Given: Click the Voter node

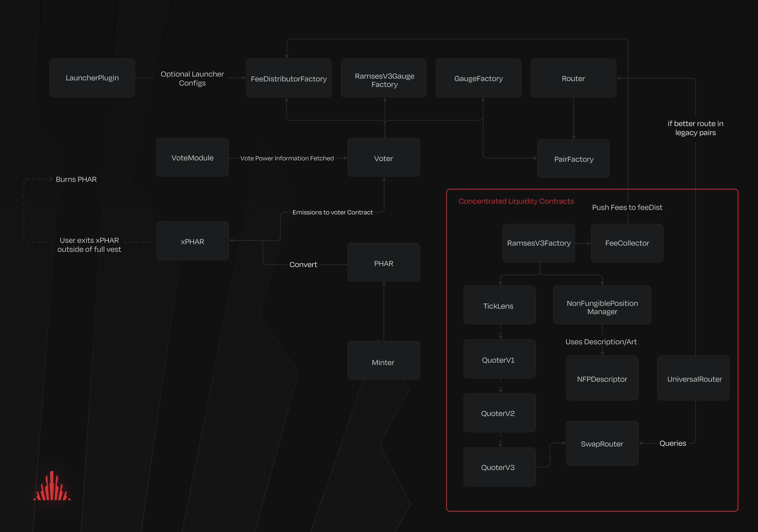Looking at the screenshot, I should pyautogui.click(x=384, y=158).
